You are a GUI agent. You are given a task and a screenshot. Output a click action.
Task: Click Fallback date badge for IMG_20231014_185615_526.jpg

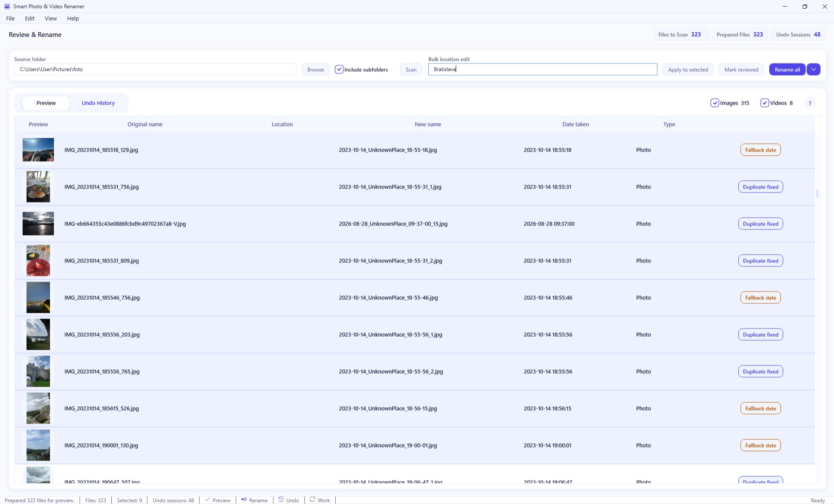761,408
